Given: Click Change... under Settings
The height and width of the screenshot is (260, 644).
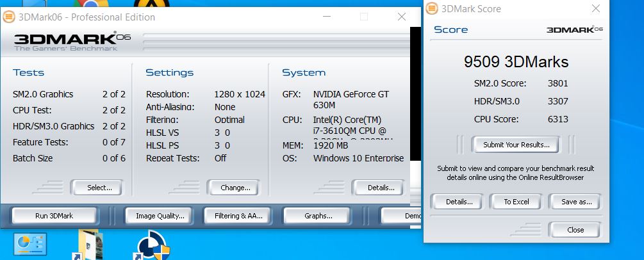Looking at the screenshot, I should point(233,188).
